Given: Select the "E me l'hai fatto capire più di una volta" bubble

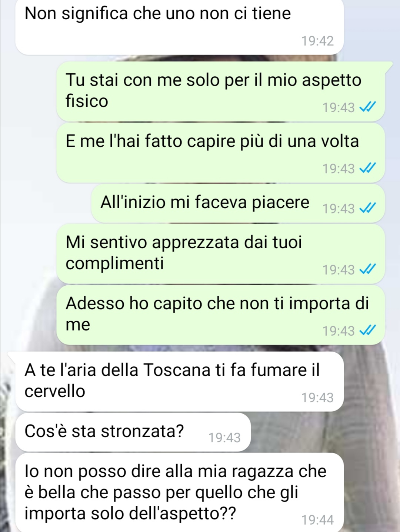Looking at the screenshot, I should click(x=221, y=153).
